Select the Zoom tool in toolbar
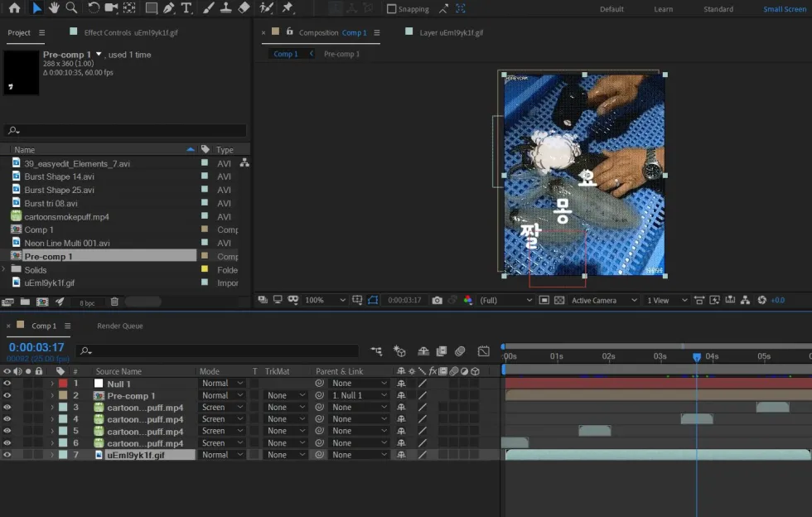The width and height of the screenshot is (812, 517). [71, 7]
